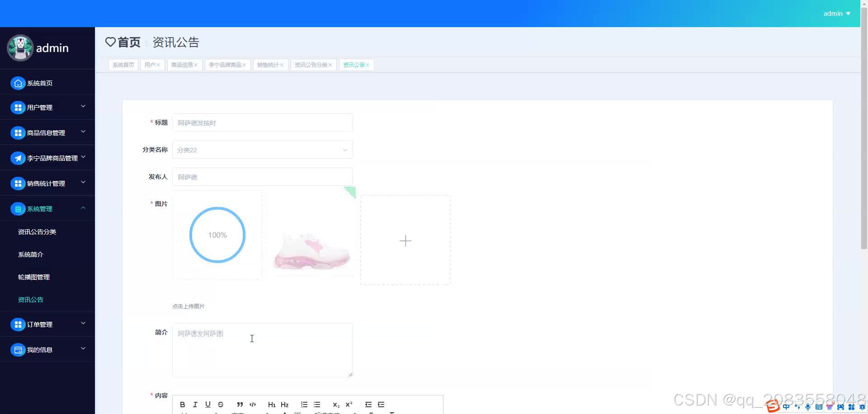Apply Heading 2 style
Image resolution: width=868 pixels, height=414 pixels.
pos(284,405)
